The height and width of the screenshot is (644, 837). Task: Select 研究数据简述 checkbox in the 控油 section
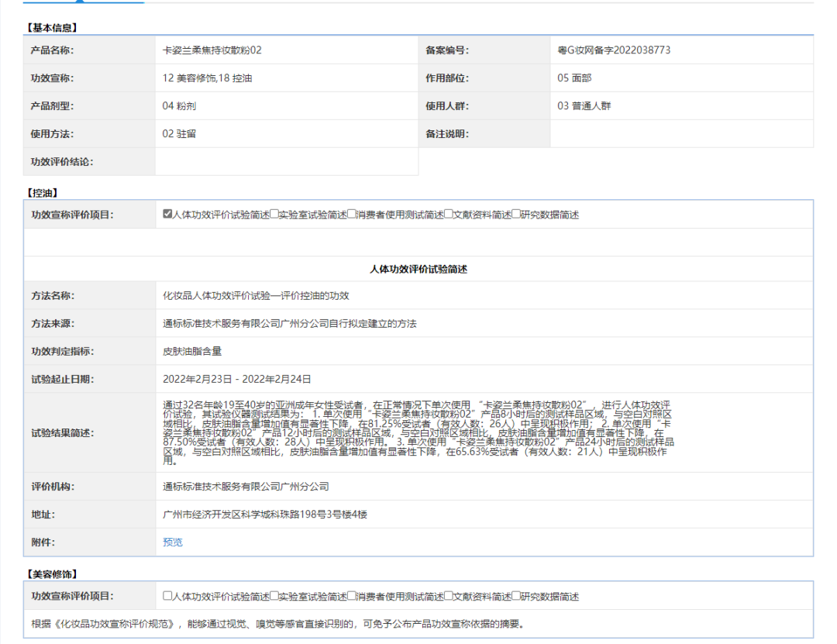(516, 215)
